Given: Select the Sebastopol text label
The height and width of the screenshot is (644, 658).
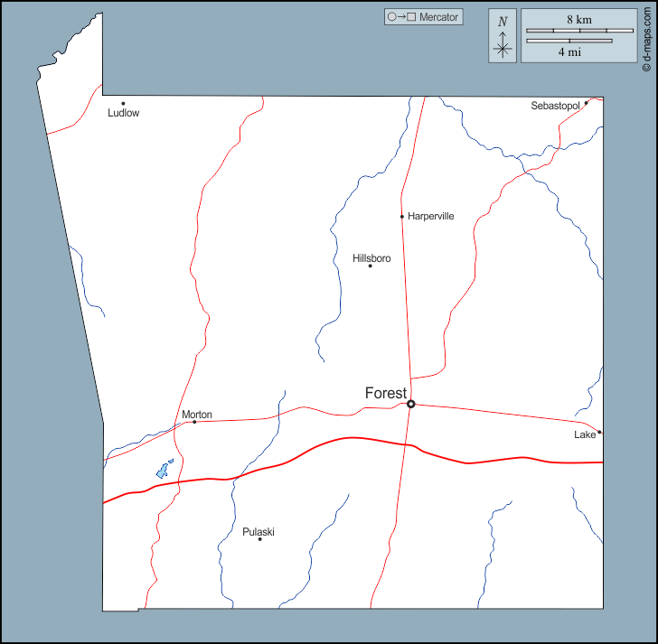Looking at the screenshot, I should pos(555,106).
